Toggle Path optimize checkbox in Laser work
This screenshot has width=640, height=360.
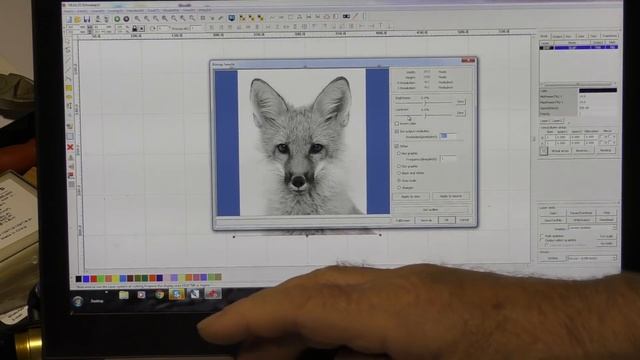(x=542, y=236)
